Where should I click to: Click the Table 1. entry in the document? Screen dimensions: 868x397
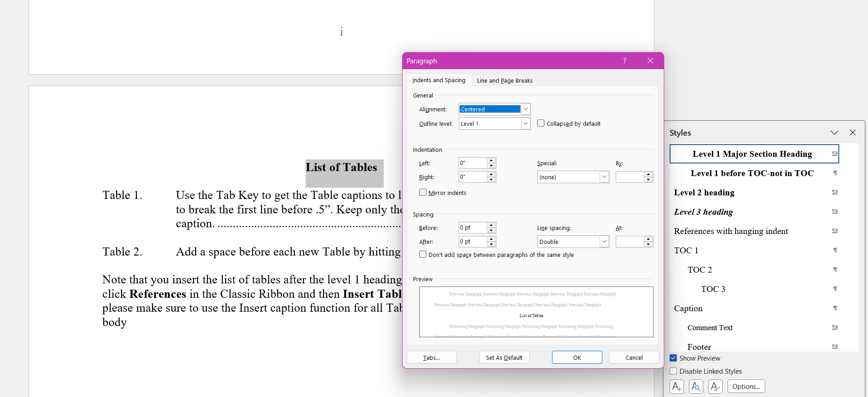point(122,195)
